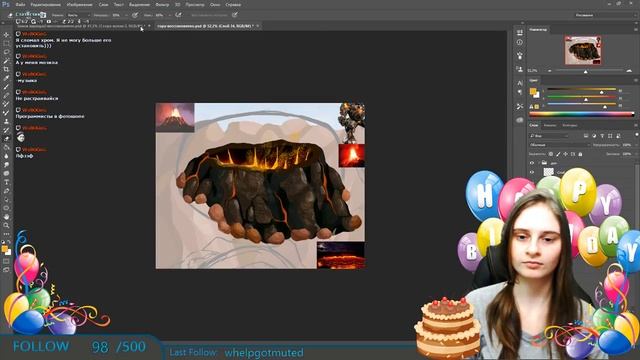Screen dimensions: 640x360
Task: Open the layer filter kind dropdown
Action: pos(549,136)
